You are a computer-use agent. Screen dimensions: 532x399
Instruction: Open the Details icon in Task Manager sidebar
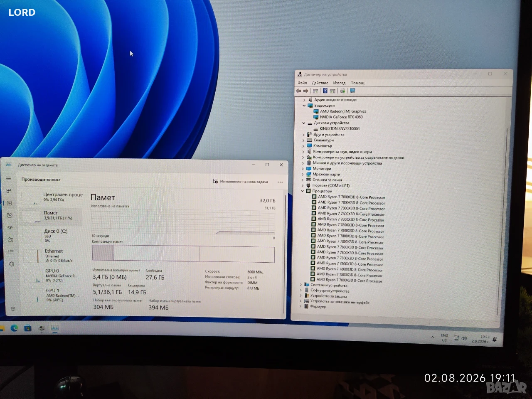[x=11, y=252]
